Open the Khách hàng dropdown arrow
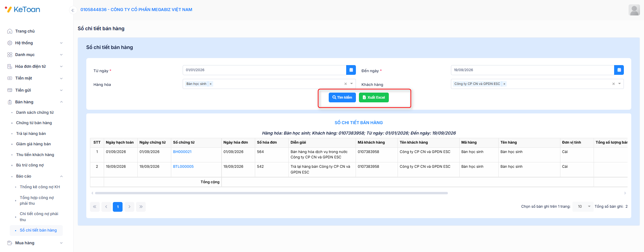 click(619, 84)
